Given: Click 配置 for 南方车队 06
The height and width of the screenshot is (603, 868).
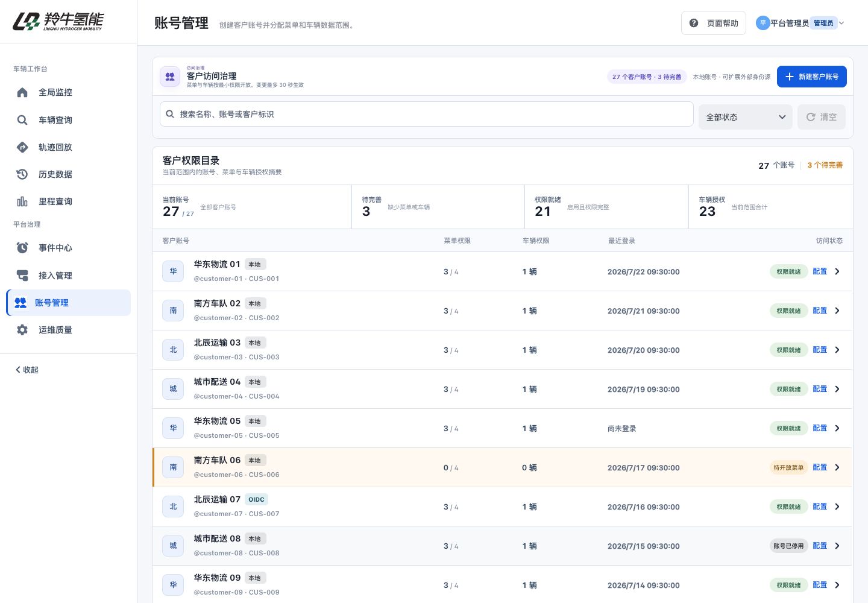Looking at the screenshot, I should 820,467.
